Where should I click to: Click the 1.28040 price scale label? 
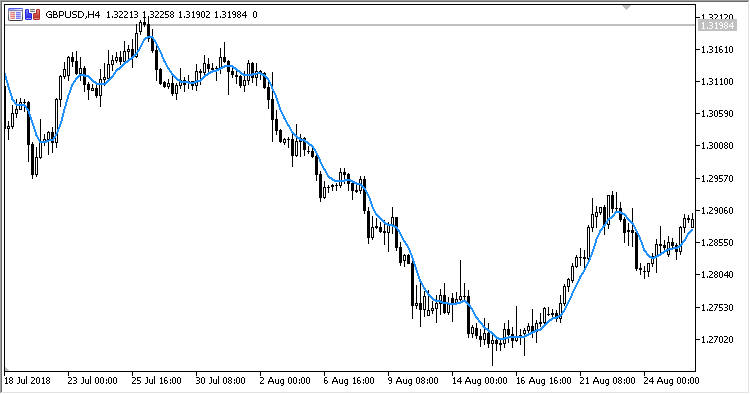pos(717,274)
